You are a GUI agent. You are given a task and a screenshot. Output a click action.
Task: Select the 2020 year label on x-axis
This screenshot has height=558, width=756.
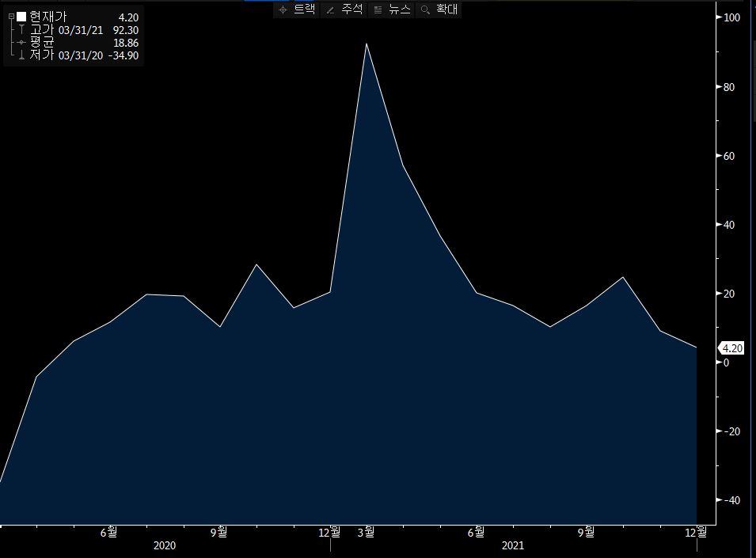pos(165,545)
